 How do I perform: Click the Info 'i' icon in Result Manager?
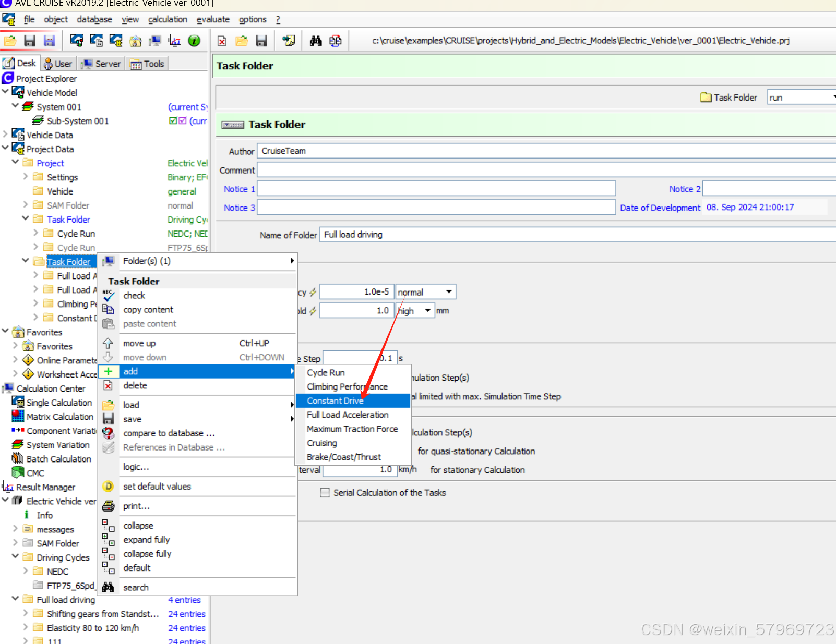(x=27, y=515)
